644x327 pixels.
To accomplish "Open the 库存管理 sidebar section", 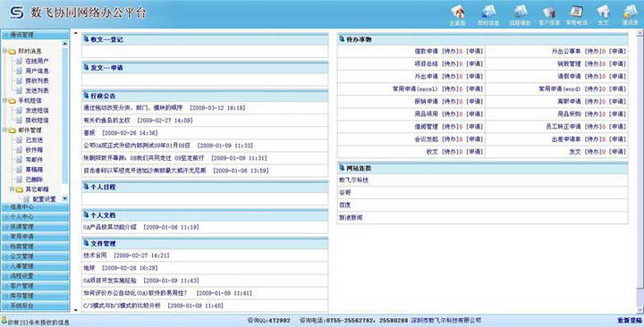I will (35, 296).
